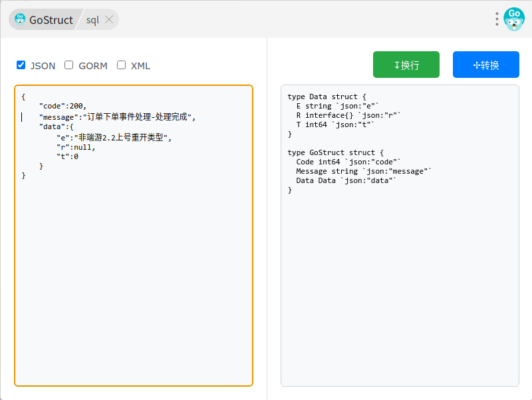Click the "type GoStruct struct" output line
532x400 pixels.
335,152
